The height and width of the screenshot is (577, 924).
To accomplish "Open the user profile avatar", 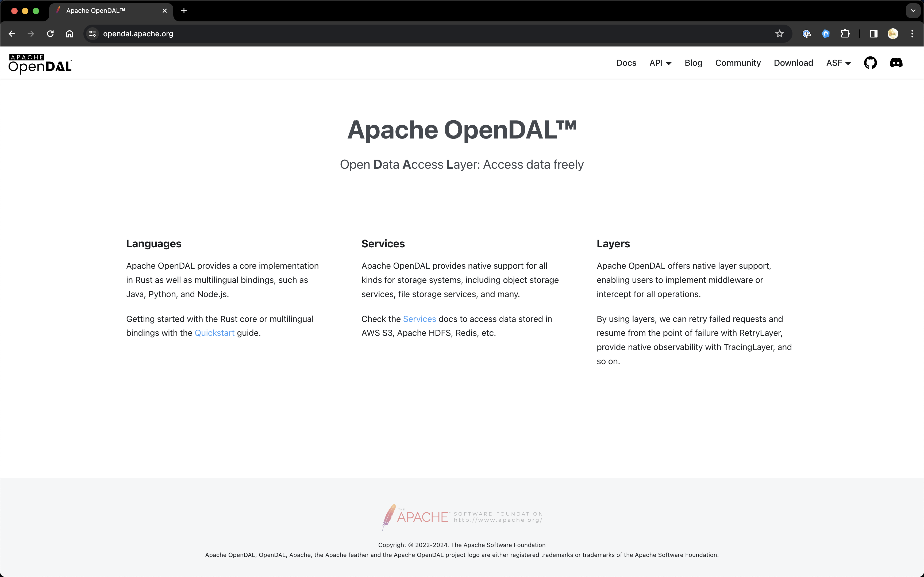I will (x=893, y=34).
